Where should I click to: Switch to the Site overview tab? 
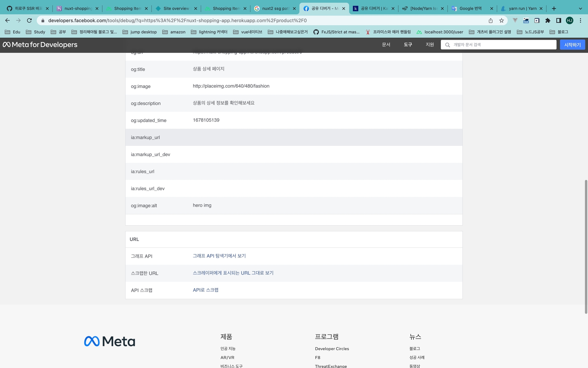(x=176, y=9)
